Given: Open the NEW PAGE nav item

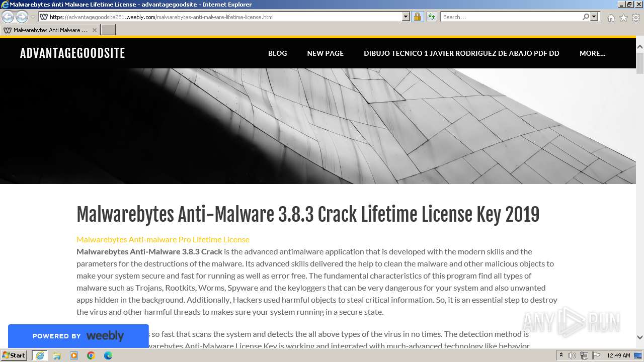Looking at the screenshot, I should click(x=325, y=53).
